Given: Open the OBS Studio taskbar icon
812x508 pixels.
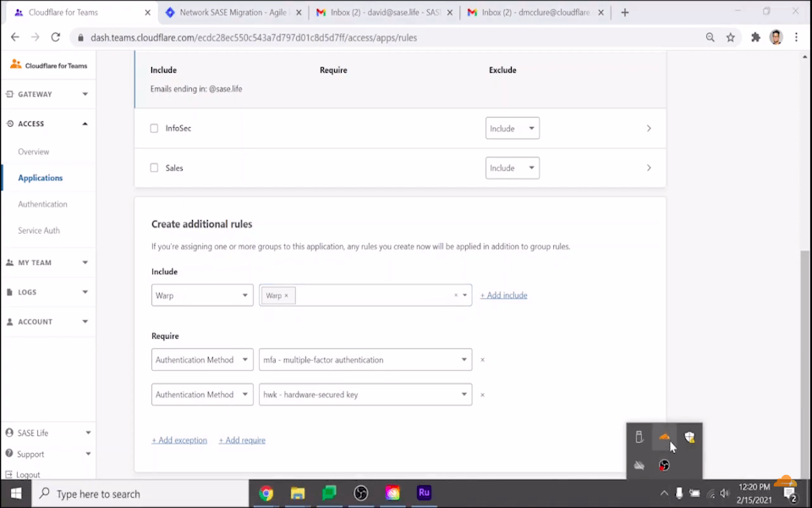Looking at the screenshot, I should pos(361,493).
